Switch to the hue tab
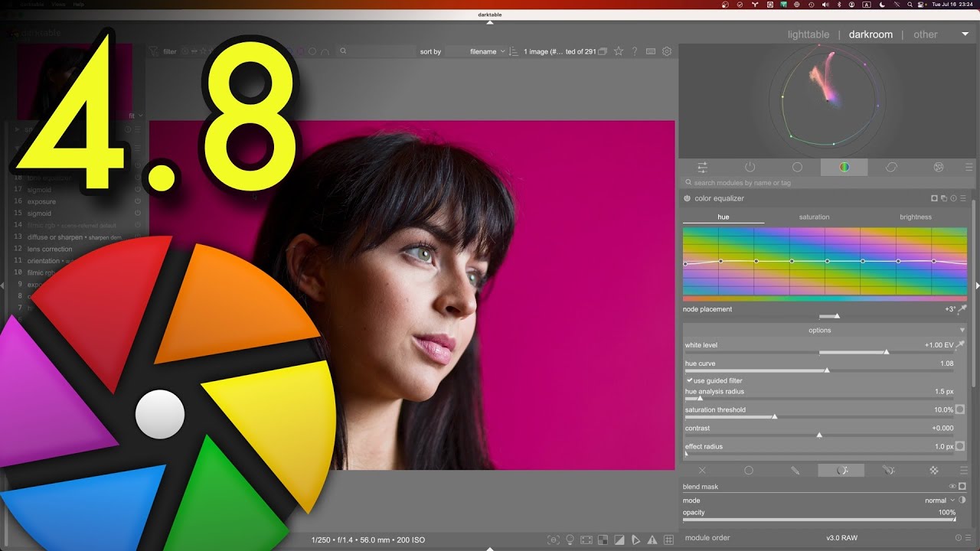Viewport: 980px width, 551px height. 724,217
